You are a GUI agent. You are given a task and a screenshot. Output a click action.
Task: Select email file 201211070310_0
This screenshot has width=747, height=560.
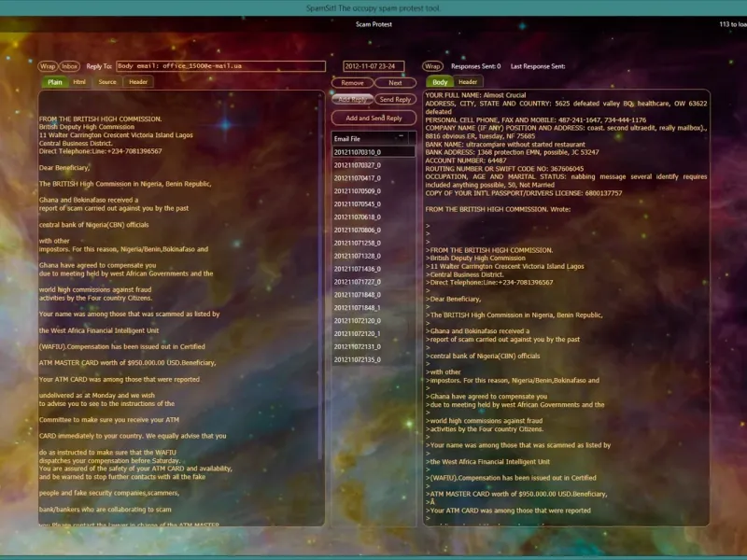[373, 152]
